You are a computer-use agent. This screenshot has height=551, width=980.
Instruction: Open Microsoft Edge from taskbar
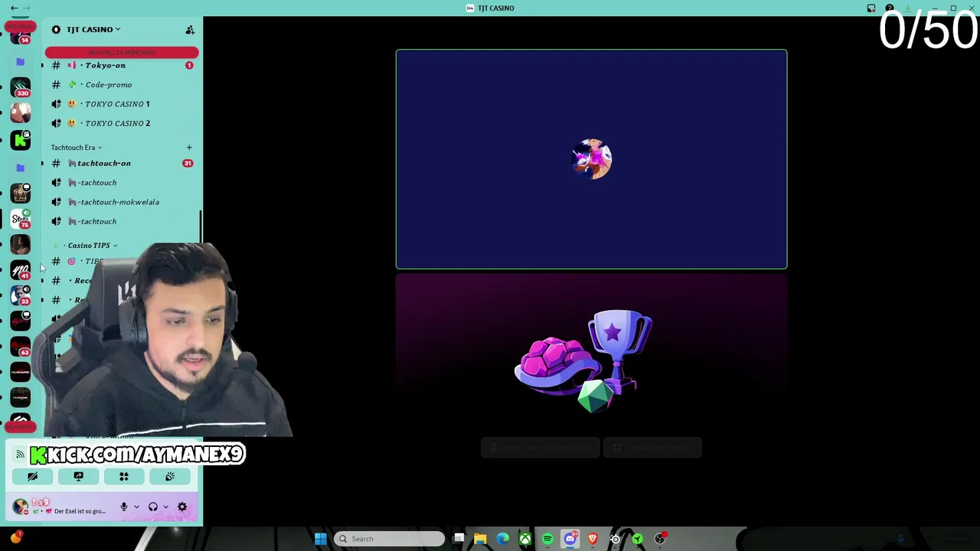[502, 539]
